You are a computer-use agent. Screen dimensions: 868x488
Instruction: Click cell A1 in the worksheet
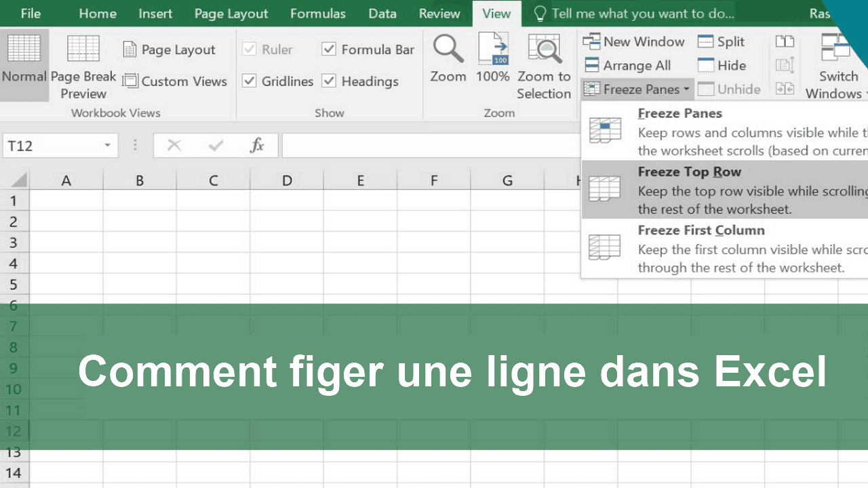pyautogui.click(x=66, y=201)
